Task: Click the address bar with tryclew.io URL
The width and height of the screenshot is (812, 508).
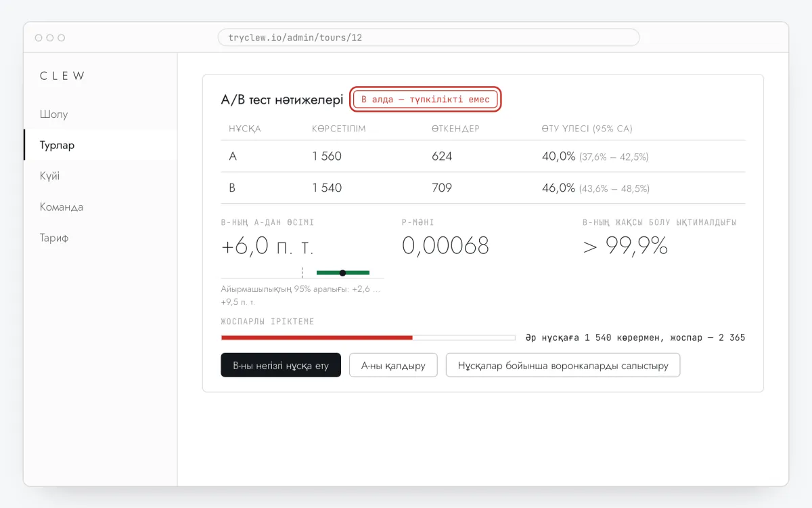Action: 428,37
